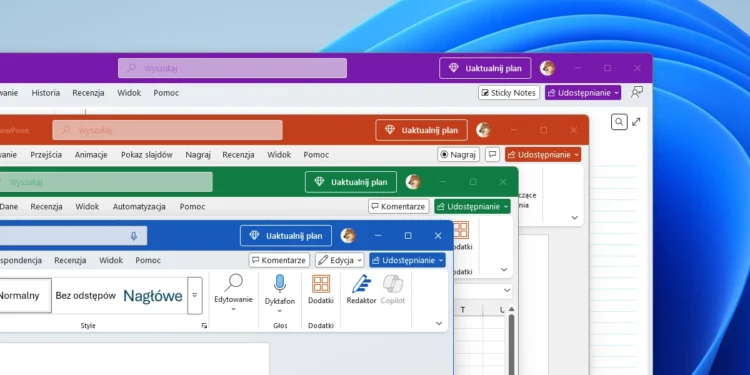Apply Normalny style in Word
750x375 pixels.
tap(25, 296)
